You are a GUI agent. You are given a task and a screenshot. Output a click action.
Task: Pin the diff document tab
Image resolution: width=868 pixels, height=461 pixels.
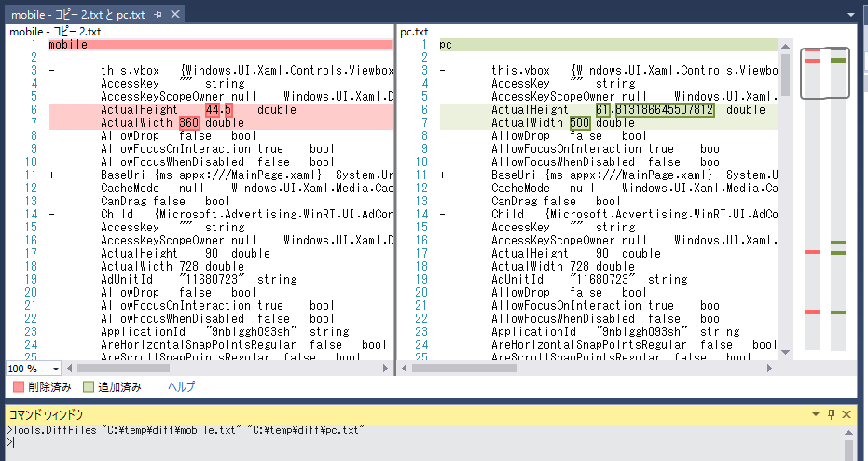tap(158, 14)
